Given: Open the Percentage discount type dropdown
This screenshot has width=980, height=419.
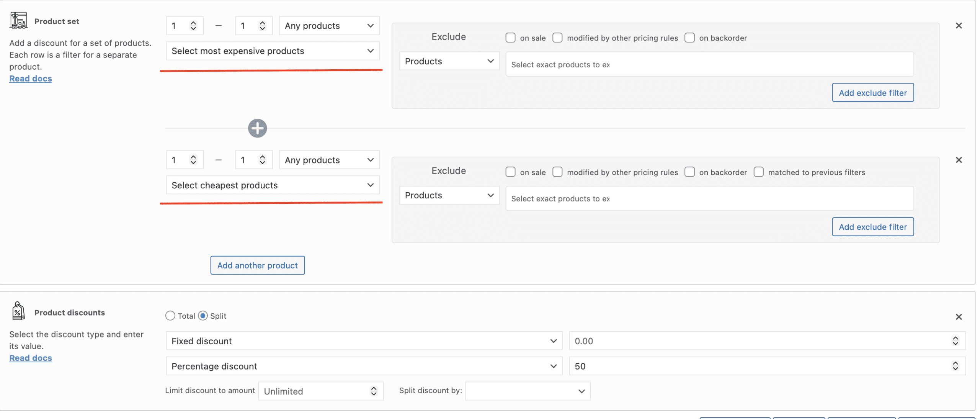Looking at the screenshot, I should [x=364, y=366].
